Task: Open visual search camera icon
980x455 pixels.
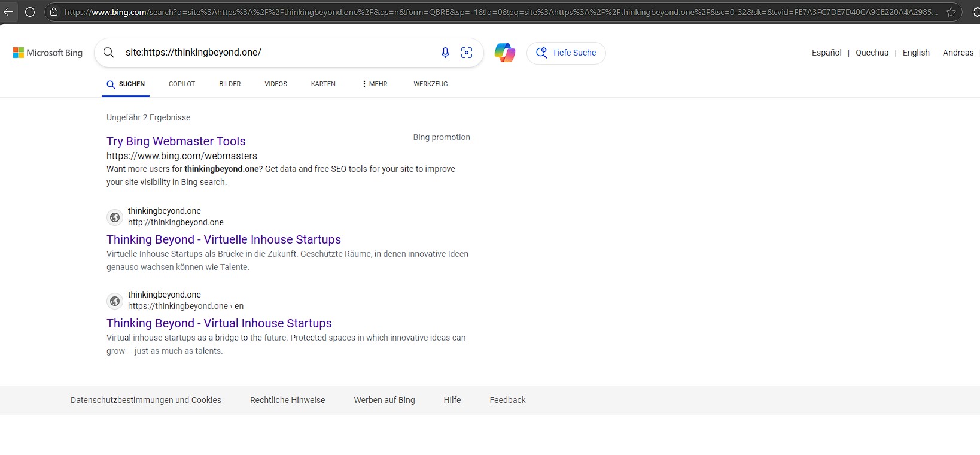Action: point(467,53)
